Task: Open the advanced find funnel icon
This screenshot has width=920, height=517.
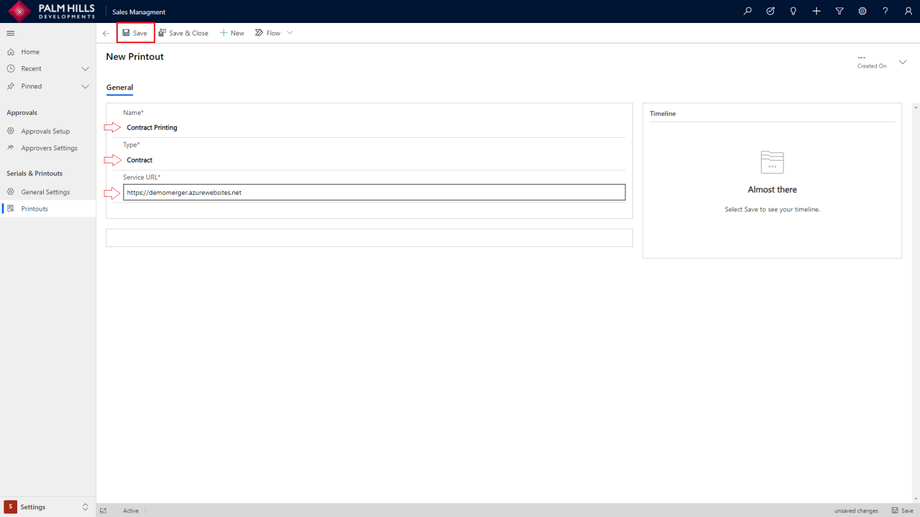Action: coord(840,11)
